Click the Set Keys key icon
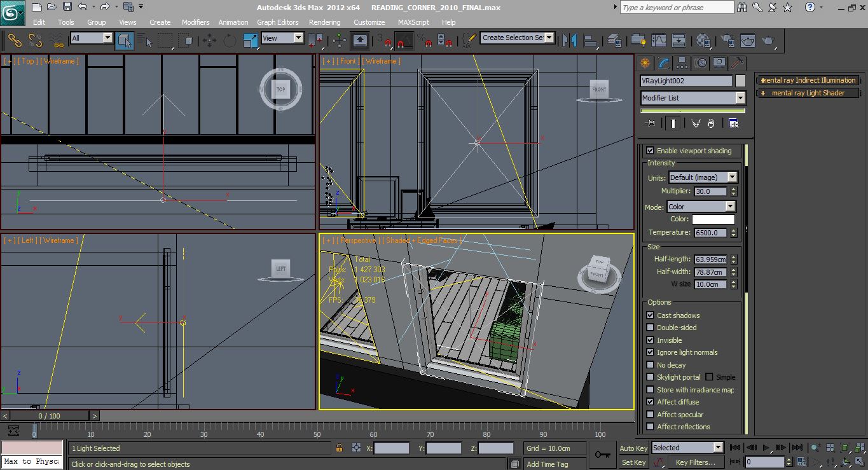The height and width of the screenshot is (470, 868). tap(602, 455)
